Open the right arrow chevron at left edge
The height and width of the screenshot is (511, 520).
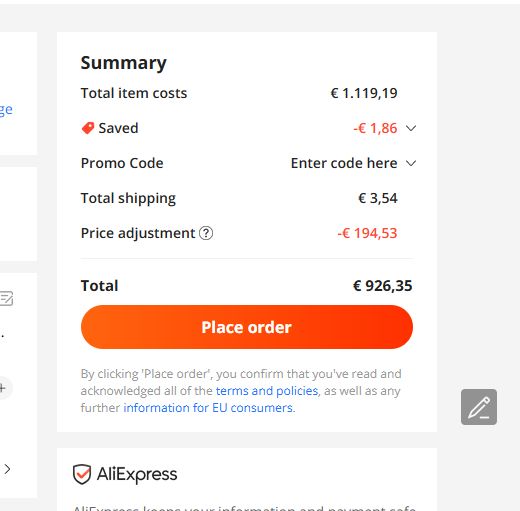pyautogui.click(x=7, y=469)
